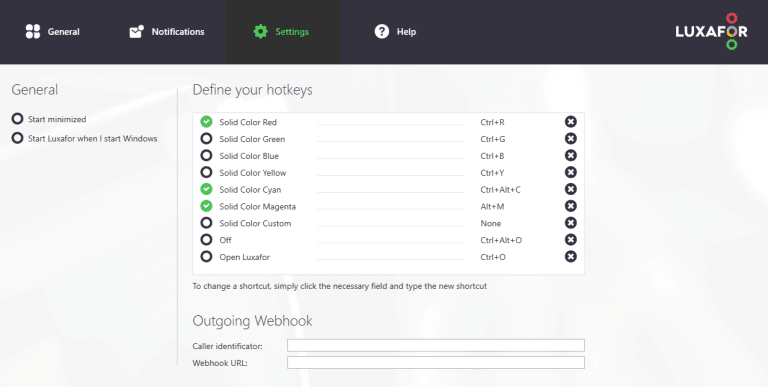Click the Ctrl+B shortcut field
768x387 pixels.
pos(492,156)
